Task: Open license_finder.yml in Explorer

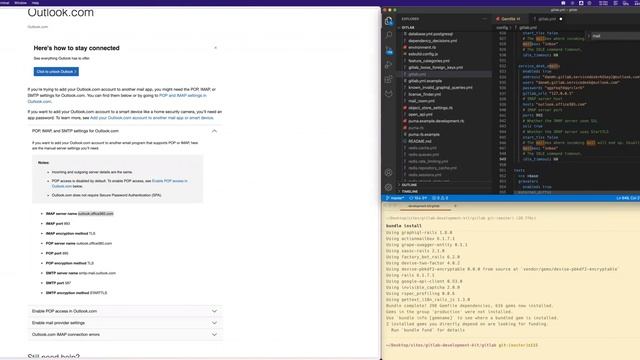Action: (424, 94)
